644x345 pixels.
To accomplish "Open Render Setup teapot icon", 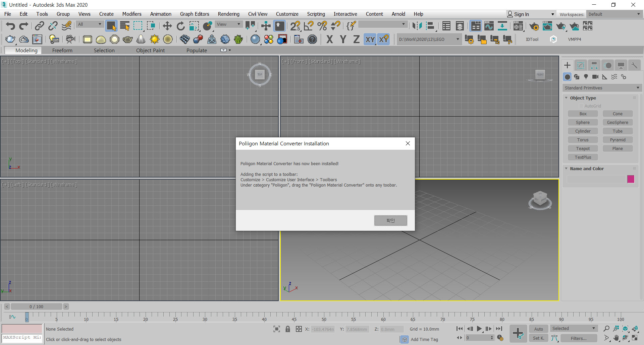I will [534, 26].
